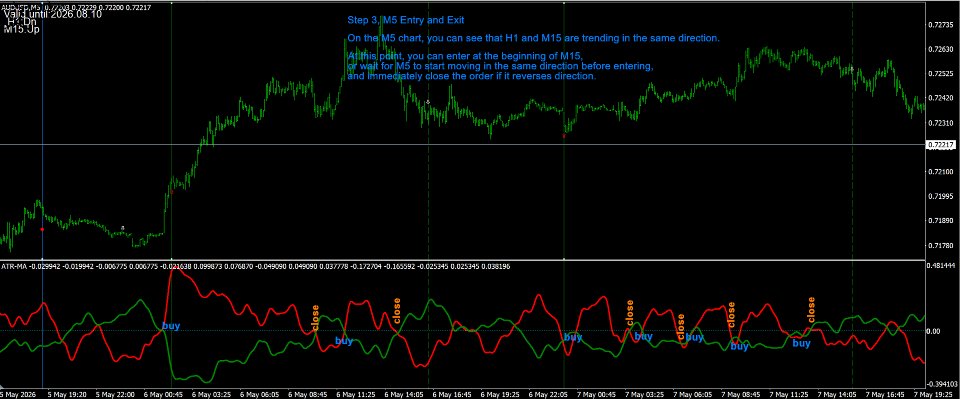Click the last 'close' label on the indicator
The height and width of the screenshot is (399, 960).
pyautogui.click(x=811, y=310)
